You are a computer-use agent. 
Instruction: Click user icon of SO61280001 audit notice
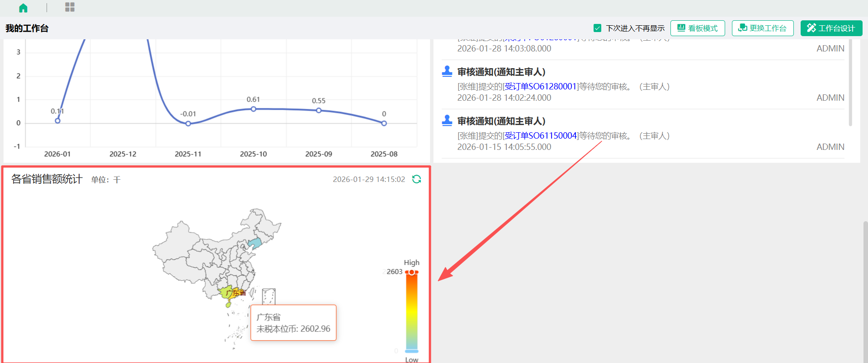tap(447, 71)
